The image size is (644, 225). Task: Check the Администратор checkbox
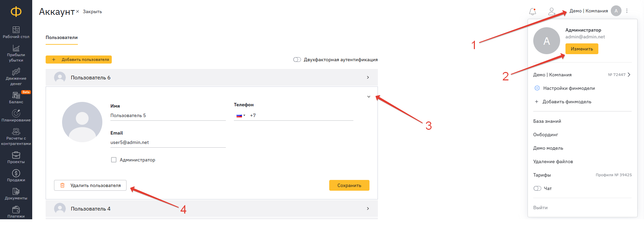coord(114,160)
